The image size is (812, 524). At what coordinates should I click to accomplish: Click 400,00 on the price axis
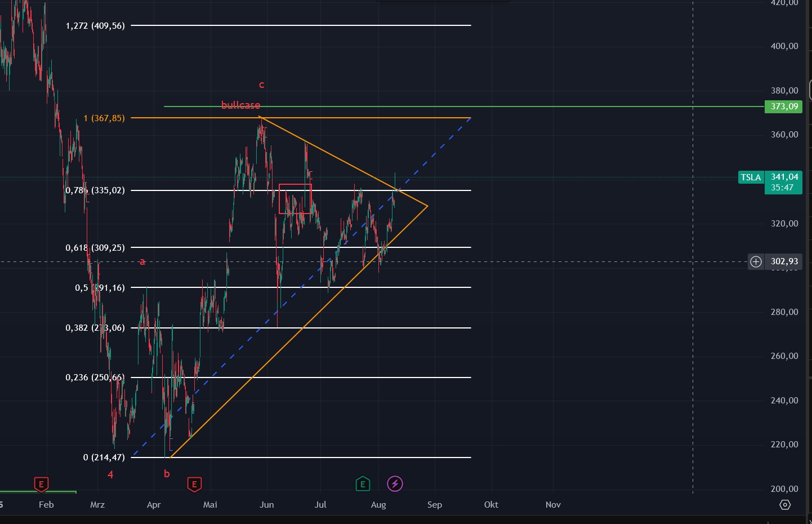click(784, 46)
